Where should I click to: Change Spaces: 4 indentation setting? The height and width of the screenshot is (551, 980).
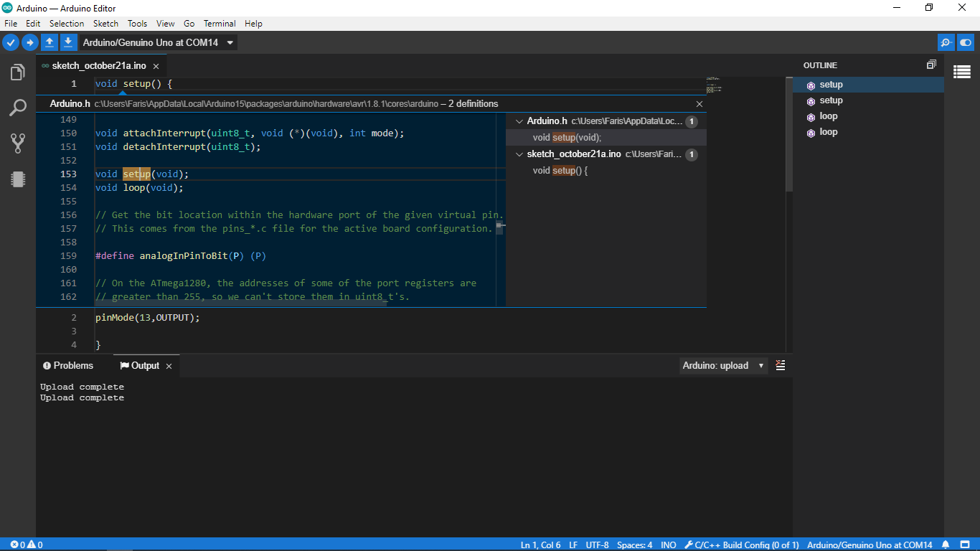[x=635, y=545]
